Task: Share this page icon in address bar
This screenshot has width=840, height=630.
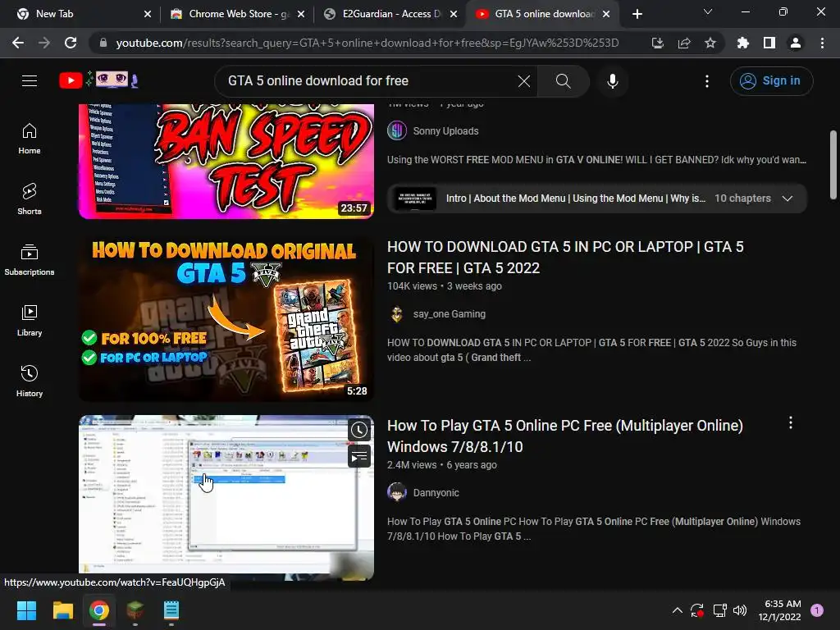Action: (684, 43)
